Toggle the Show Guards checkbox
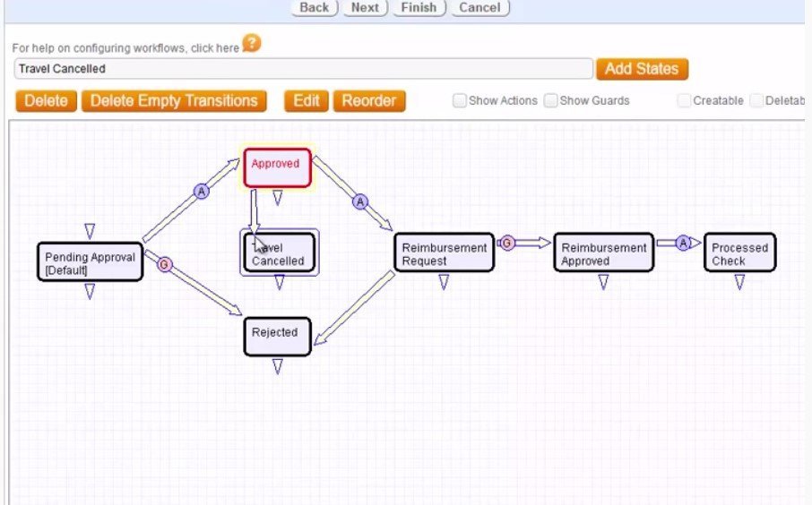The image size is (812, 505). 551,100
